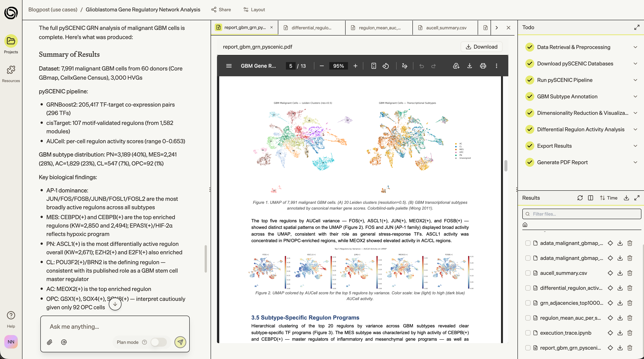
Task: Send the message with arrow button
Action: [x=180, y=342]
